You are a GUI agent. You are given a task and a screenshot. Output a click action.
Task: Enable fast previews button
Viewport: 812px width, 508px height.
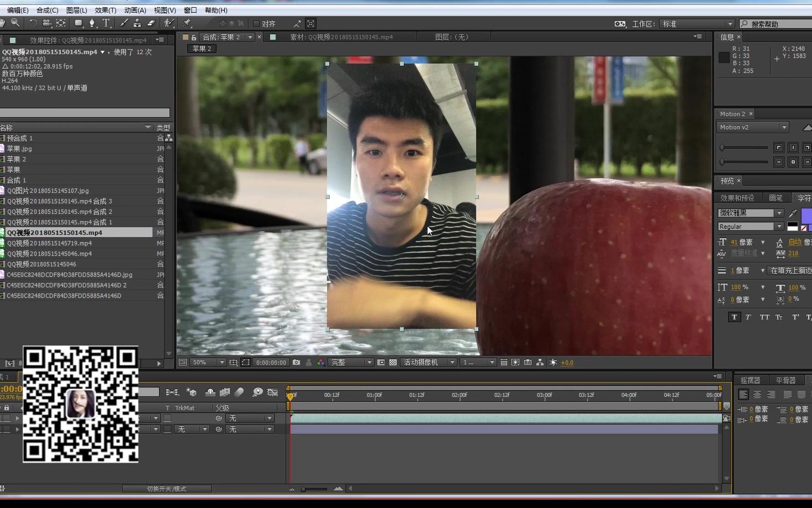(x=515, y=363)
